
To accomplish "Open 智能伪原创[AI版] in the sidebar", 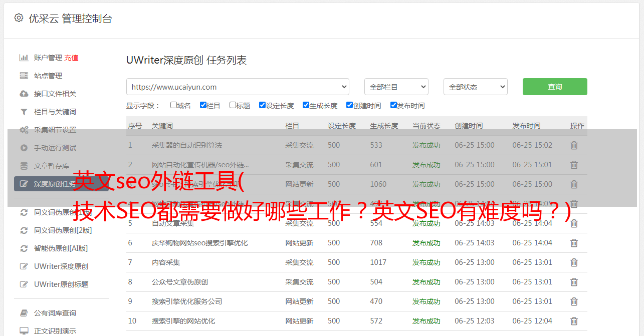I will [61, 248].
